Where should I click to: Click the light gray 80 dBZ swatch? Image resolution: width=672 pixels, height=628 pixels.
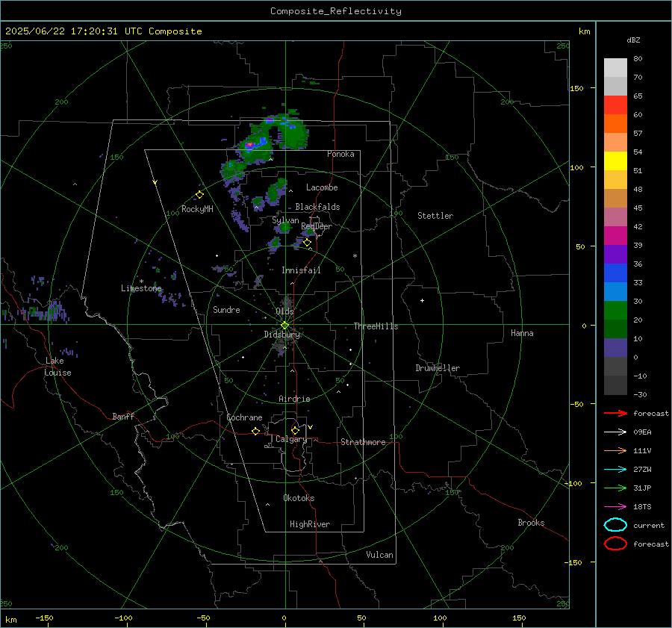[x=615, y=67]
